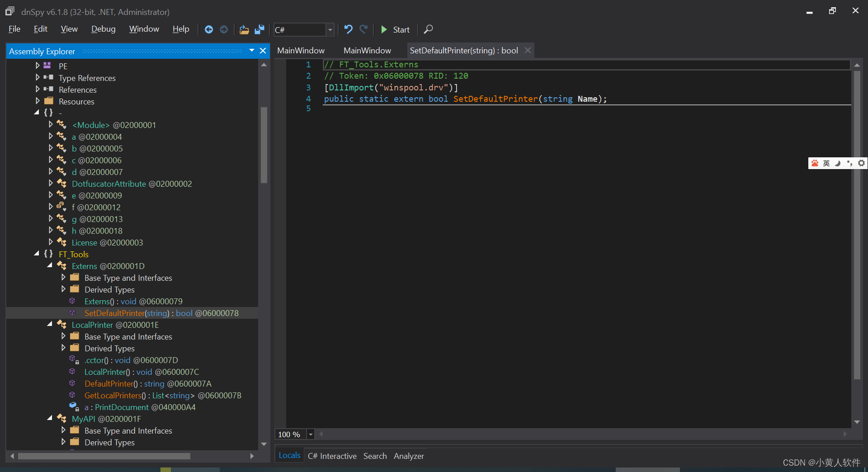The width and height of the screenshot is (868, 472).
Task: Close the SetDefaultPrinter tab
Action: 527,50
